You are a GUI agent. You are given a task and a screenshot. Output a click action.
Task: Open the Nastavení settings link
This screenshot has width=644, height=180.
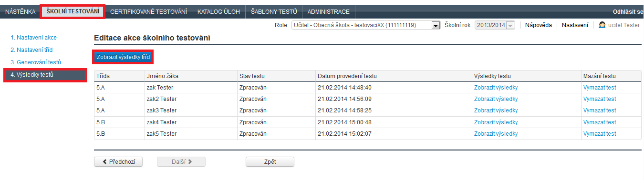pos(575,25)
